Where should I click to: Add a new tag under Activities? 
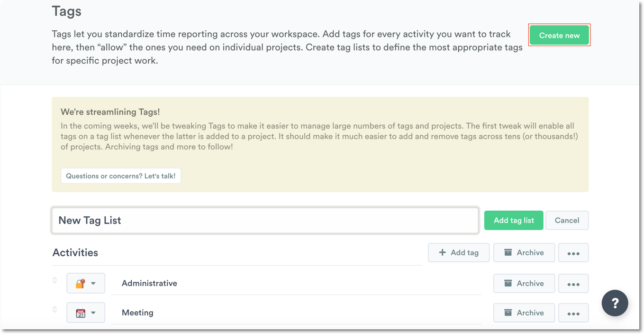click(458, 252)
